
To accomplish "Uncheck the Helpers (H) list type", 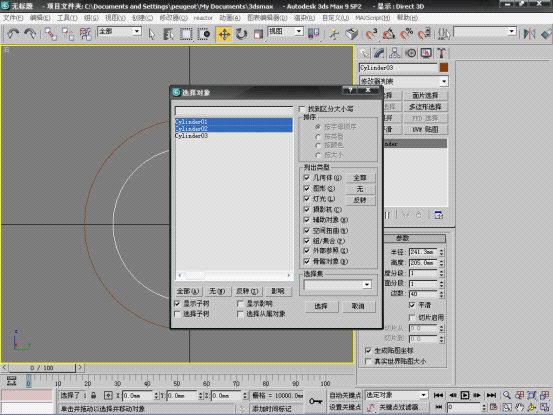I will coord(307,220).
